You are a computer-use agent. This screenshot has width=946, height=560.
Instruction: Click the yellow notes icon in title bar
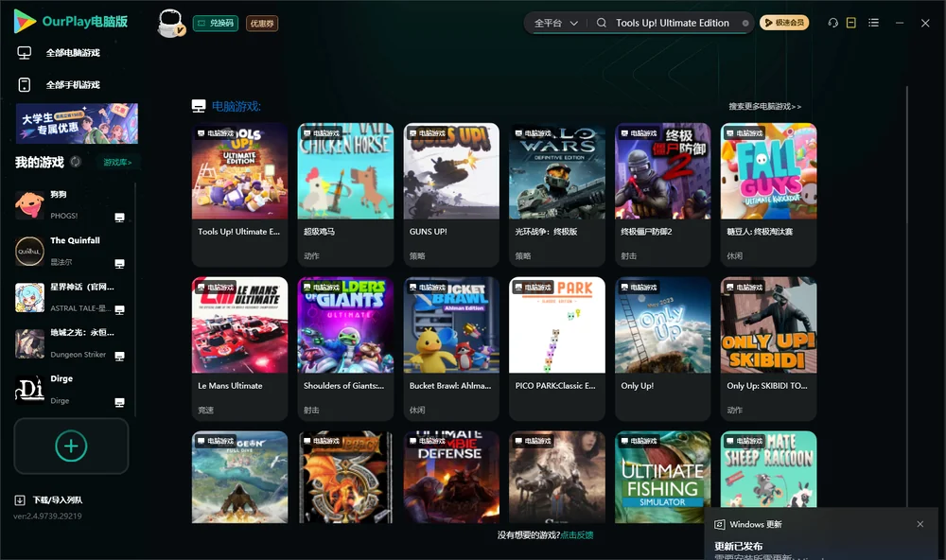tap(850, 23)
